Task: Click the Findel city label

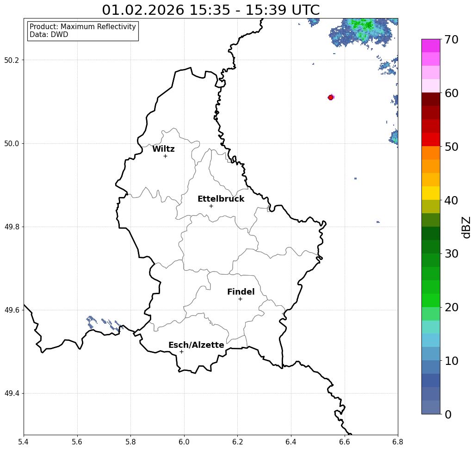Action: [x=241, y=292]
